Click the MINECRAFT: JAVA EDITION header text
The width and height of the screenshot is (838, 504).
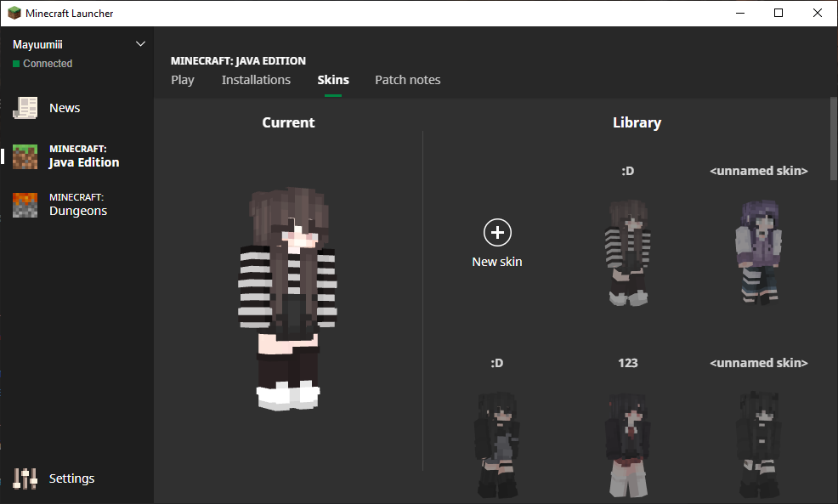point(238,61)
